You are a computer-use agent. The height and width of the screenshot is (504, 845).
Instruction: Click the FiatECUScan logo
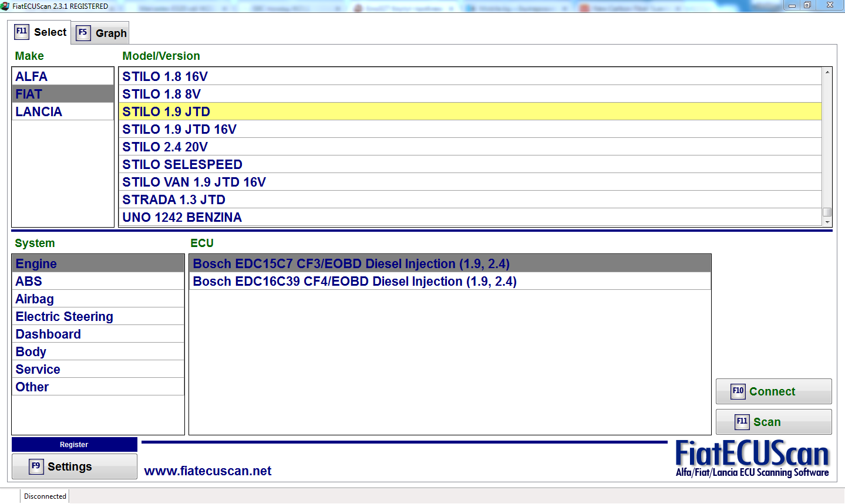pyautogui.click(x=752, y=459)
